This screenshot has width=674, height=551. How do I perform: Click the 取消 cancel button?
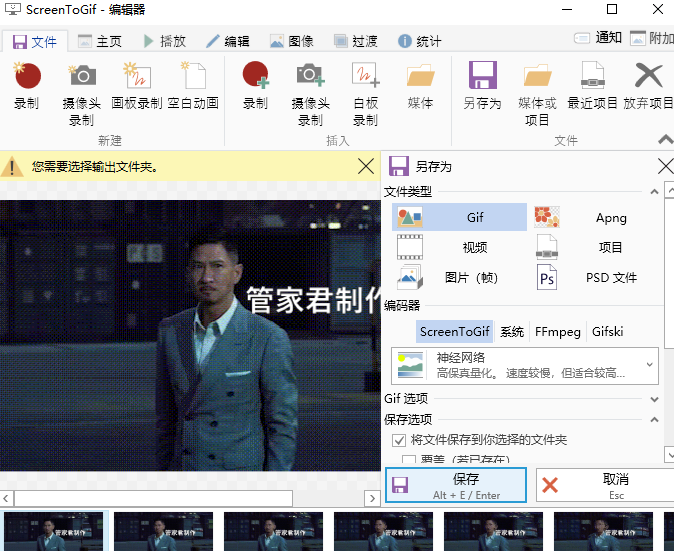pos(605,485)
